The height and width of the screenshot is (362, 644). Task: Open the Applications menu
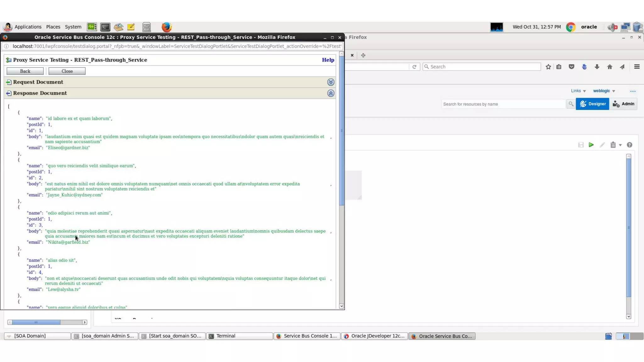[x=28, y=27]
